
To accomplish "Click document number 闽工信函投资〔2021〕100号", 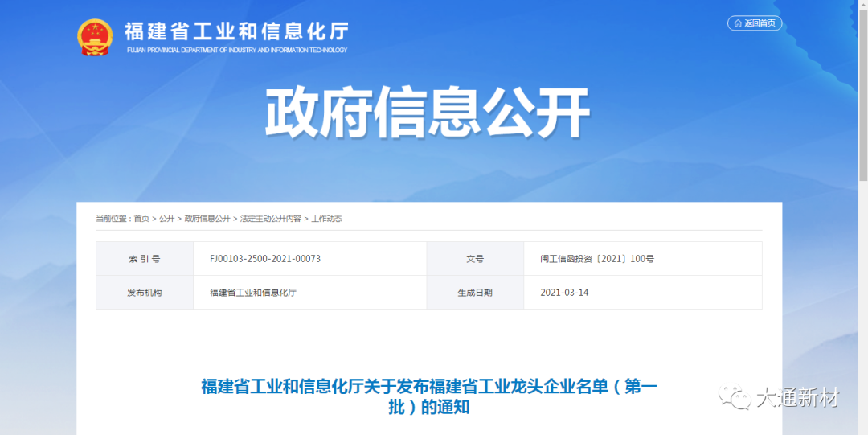I will (x=597, y=259).
